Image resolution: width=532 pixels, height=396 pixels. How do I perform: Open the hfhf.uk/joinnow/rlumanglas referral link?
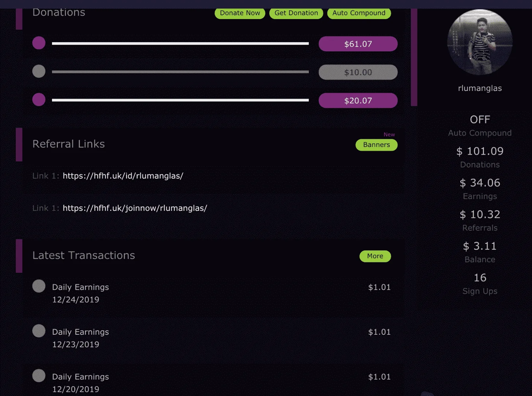(135, 208)
